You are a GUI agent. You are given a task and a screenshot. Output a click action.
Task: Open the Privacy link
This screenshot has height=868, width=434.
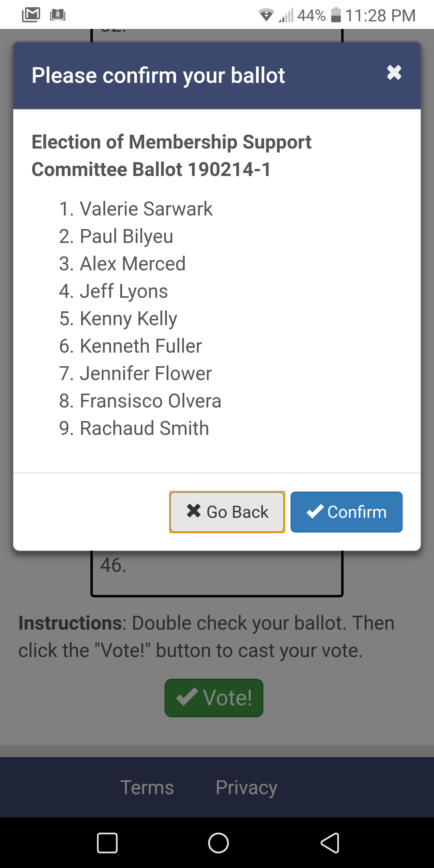pos(246,788)
